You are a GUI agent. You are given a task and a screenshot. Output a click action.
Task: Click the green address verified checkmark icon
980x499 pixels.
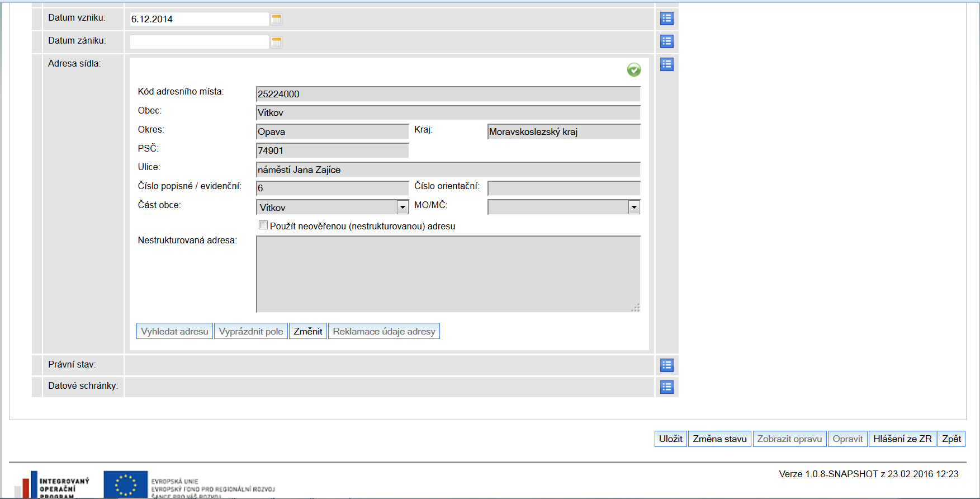pos(634,70)
